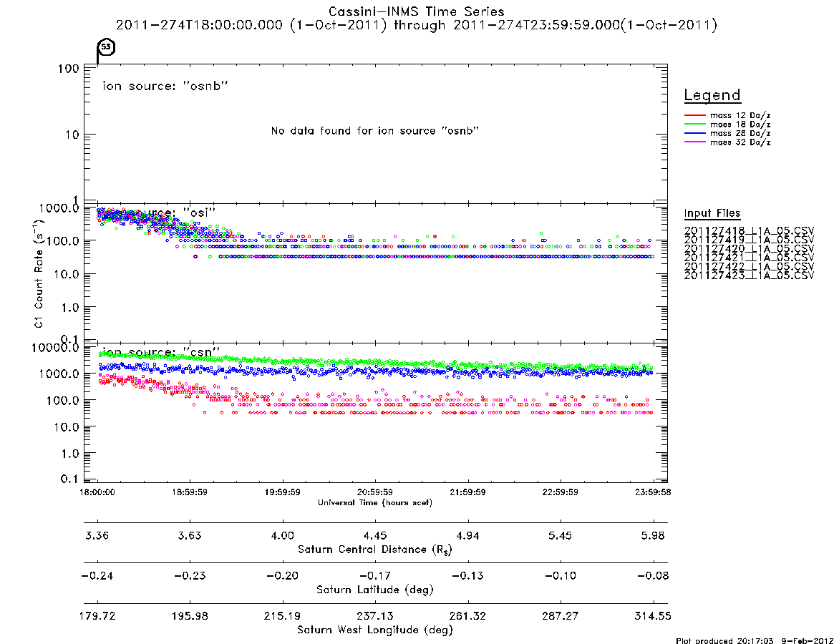834x644 pixels.
Task: Click the Saturn Central Distance axis label
Action: pos(375,550)
